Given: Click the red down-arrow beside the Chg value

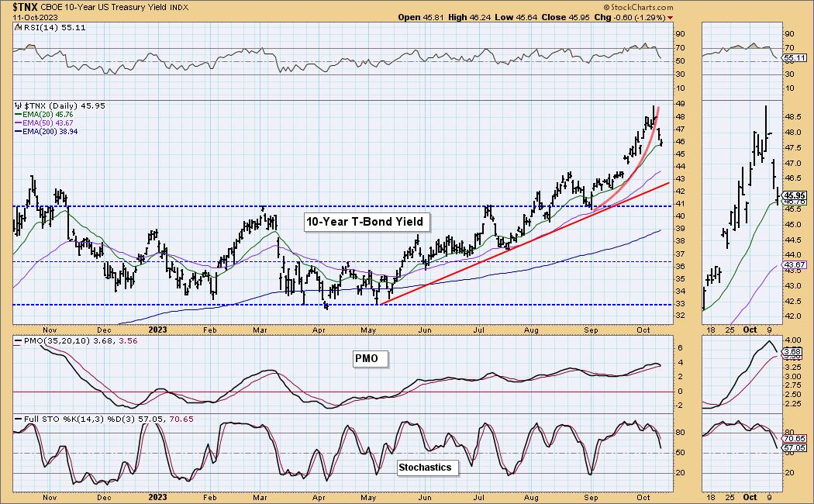Looking at the screenshot, I should tap(671, 18).
